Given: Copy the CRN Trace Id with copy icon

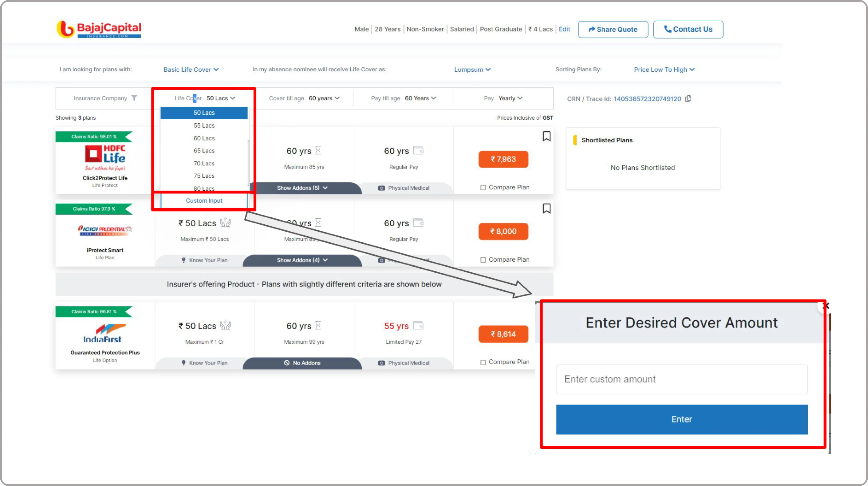Looking at the screenshot, I should coord(688,98).
